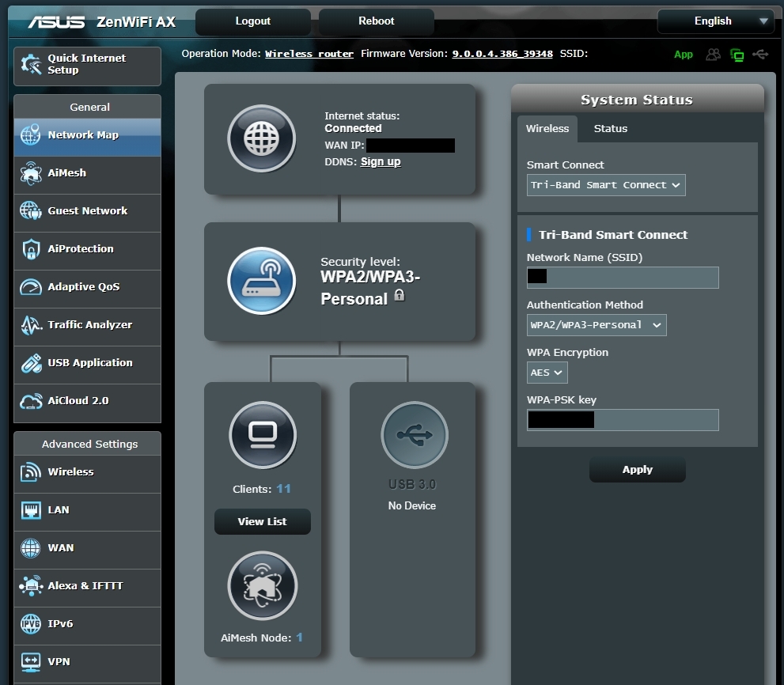The width and height of the screenshot is (784, 685).
Task: Click the USB 3.0 device icon
Action: click(415, 435)
